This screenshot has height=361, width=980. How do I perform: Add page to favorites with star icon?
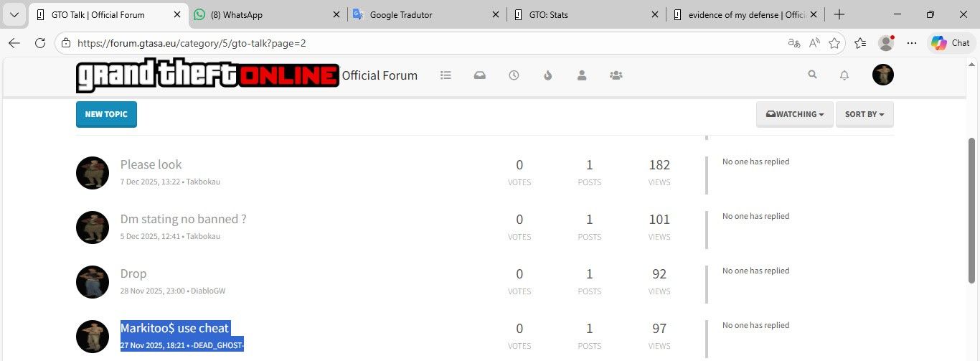834,43
